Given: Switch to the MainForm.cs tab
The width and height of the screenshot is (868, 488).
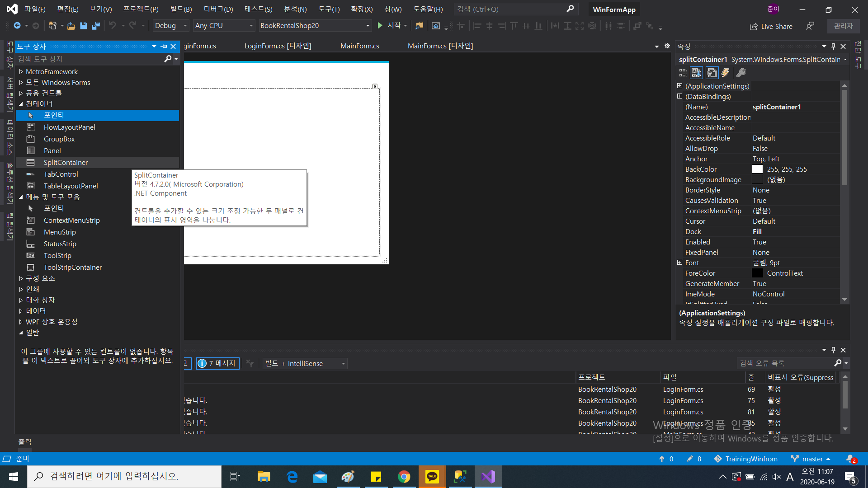Looking at the screenshot, I should pyautogui.click(x=359, y=46).
